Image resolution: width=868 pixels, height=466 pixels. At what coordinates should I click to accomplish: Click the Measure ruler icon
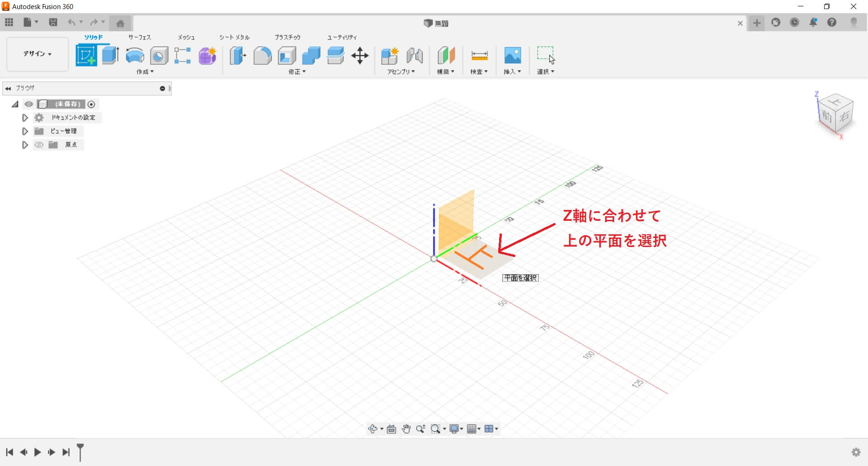(x=479, y=56)
